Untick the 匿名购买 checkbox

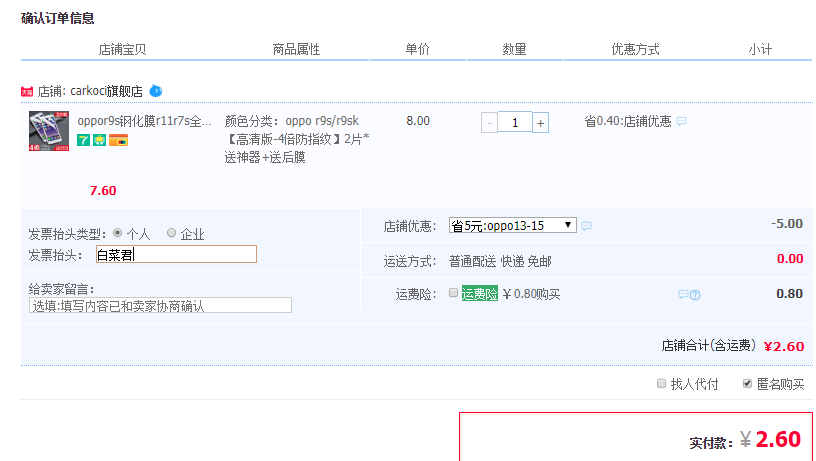pos(747,383)
